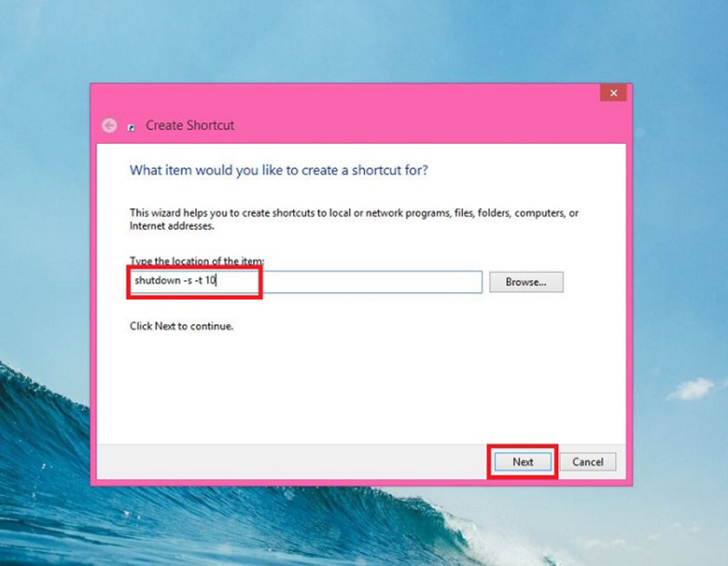Click the empty pink title bar area
Image resolution: width=728 pixels, height=566 pixels.
click(373, 103)
